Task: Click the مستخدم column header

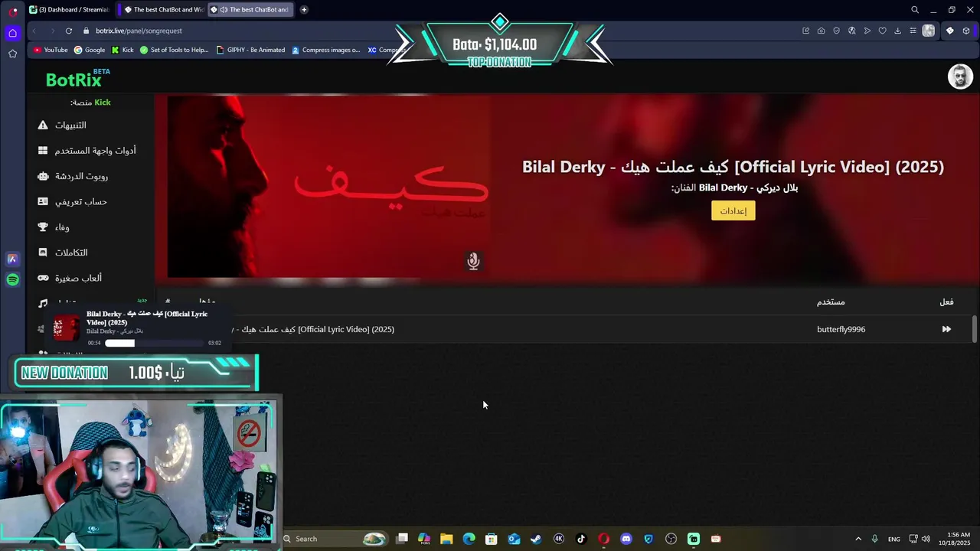Action: point(831,302)
